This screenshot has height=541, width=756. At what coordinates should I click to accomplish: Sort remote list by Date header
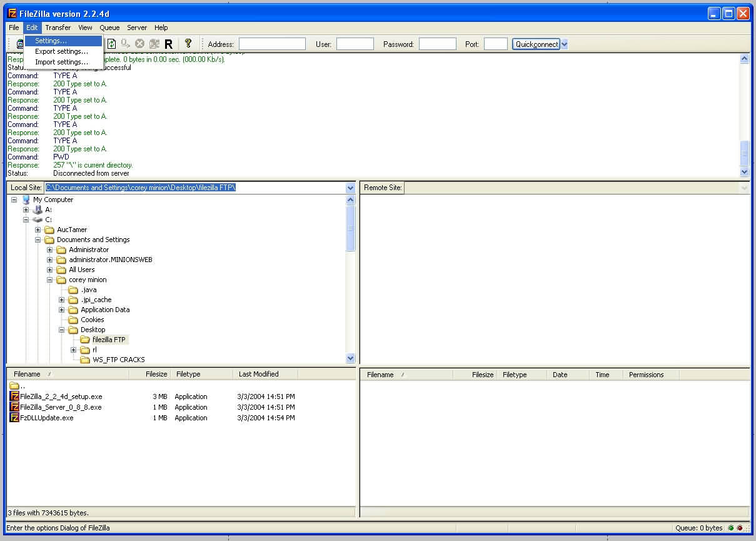coord(568,375)
